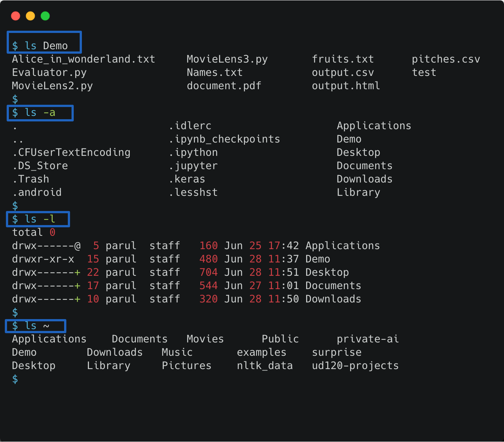Click the nltk_data directory name
Viewport: 504px width, 442px height.
(x=265, y=366)
